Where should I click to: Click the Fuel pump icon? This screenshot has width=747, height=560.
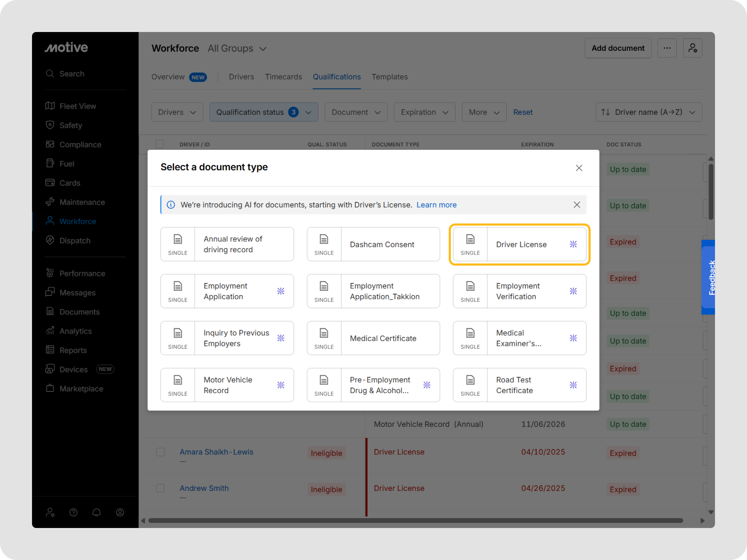pos(50,163)
